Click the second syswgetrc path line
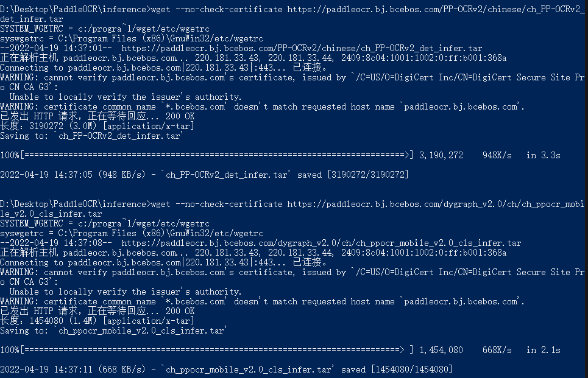588x378 pixels. (132, 233)
